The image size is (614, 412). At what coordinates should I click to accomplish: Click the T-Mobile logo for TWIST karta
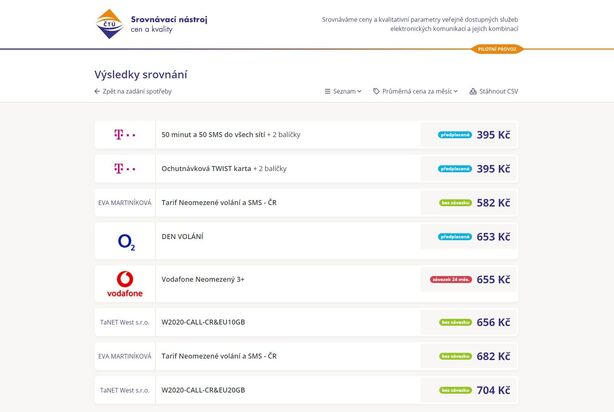(x=124, y=169)
